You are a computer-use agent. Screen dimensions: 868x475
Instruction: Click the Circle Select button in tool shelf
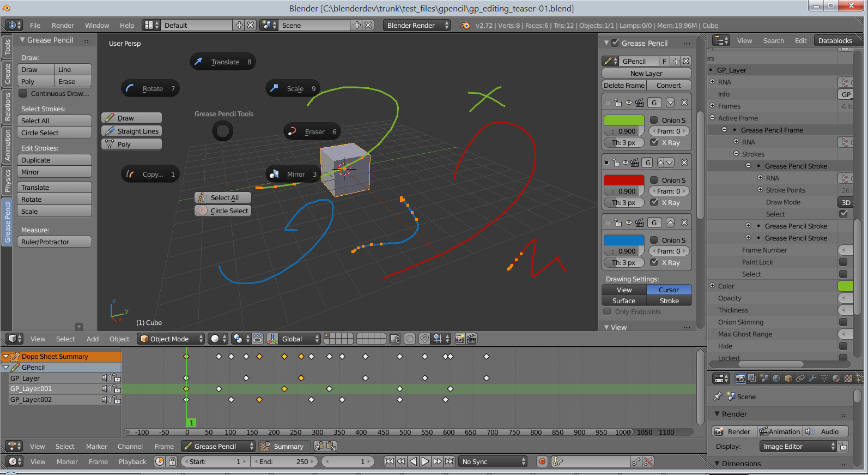click(55, 133)
